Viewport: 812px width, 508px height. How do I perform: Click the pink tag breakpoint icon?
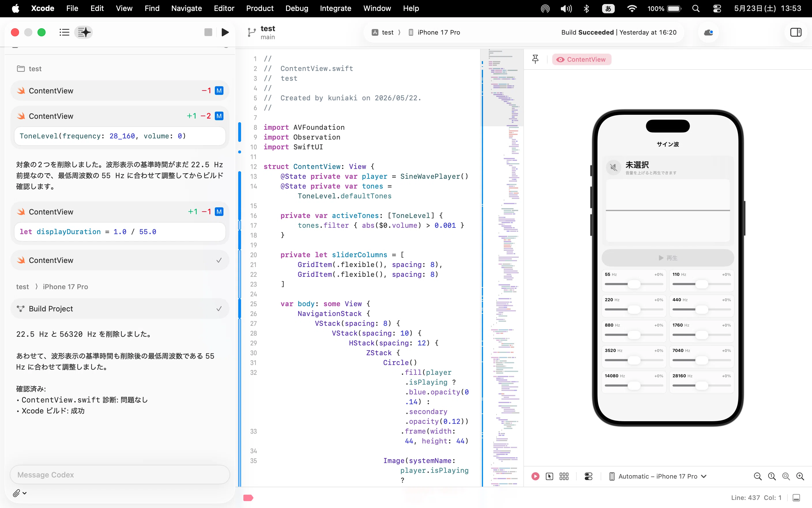248,498
